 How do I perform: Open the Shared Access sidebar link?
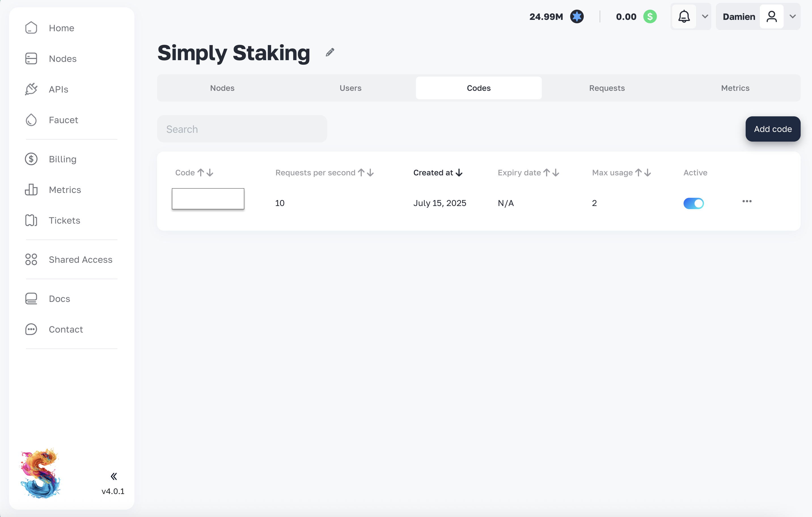[x=81, y=260]
